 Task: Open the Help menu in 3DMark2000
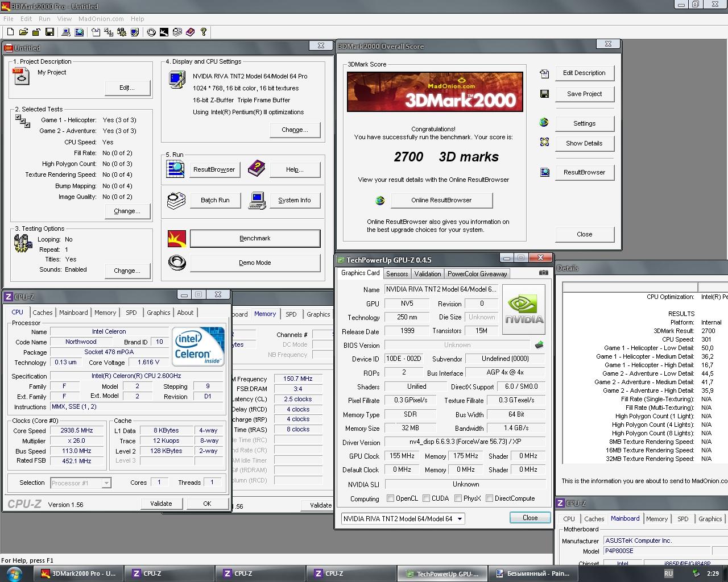click(138, 19)
